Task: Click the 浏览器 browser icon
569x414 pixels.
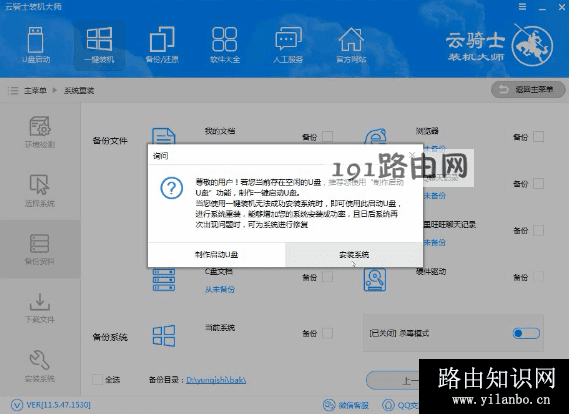Action: tap(375, 136)
